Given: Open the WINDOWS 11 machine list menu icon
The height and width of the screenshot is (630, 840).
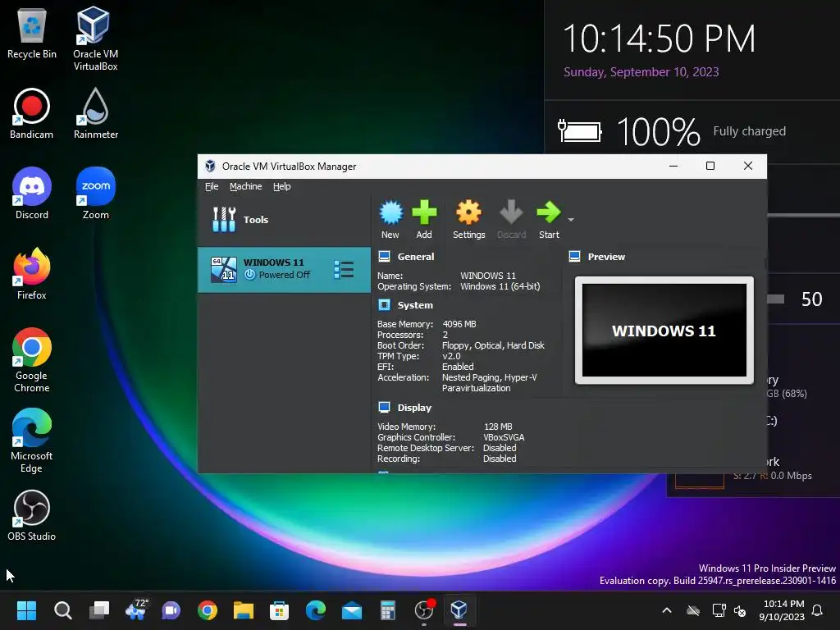Looking at the screenshot, I should coord(344,269).
